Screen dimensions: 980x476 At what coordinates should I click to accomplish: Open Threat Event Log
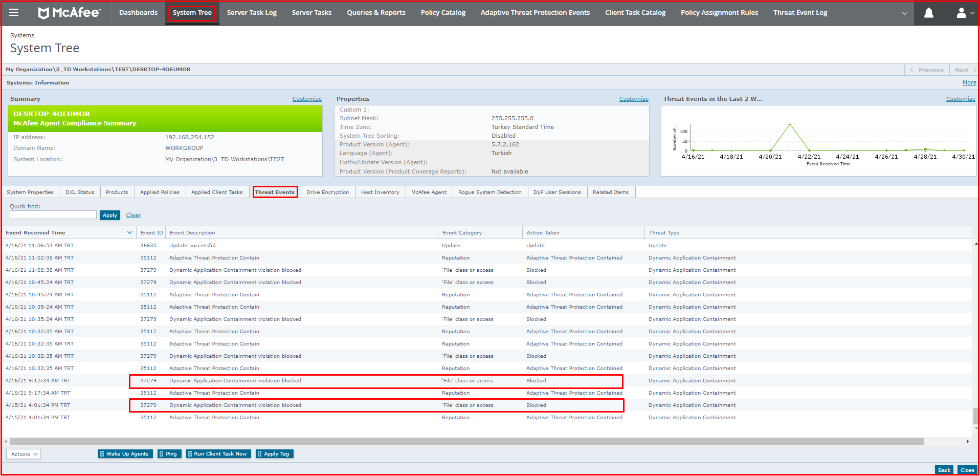point(800,12)
